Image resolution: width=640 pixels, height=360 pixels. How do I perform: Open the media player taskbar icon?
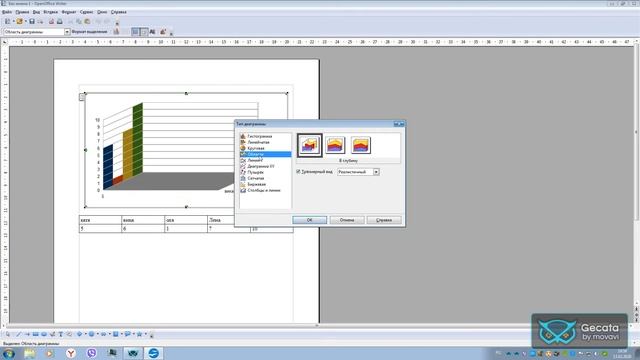[50, 353]
